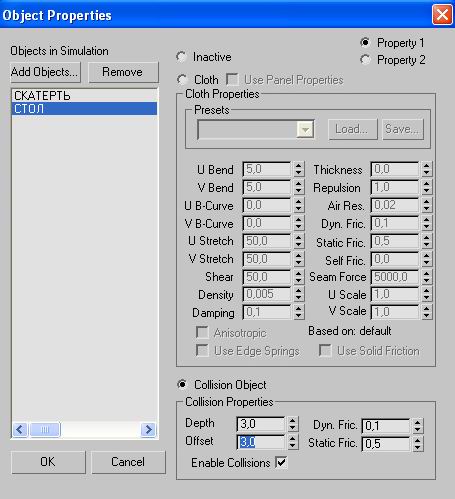455x499 pixels.
Task: Select СТОЛ in the objects list
Action: [x=84, y=109]
